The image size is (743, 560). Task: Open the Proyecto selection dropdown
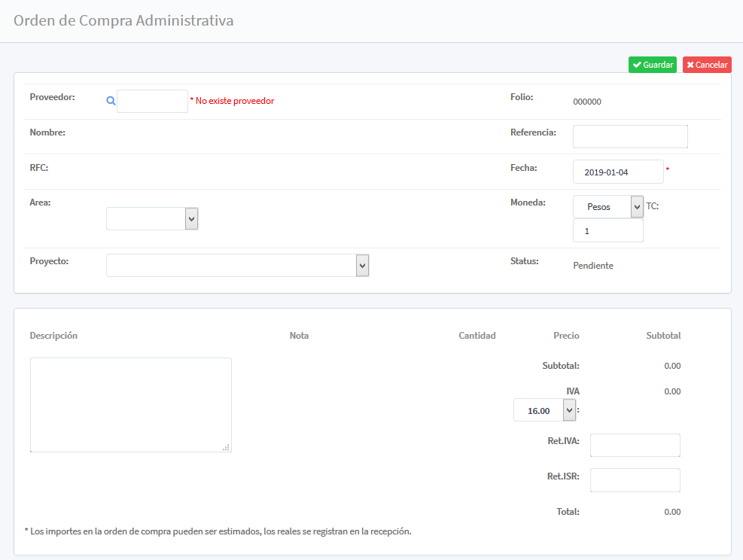[237, 265]
